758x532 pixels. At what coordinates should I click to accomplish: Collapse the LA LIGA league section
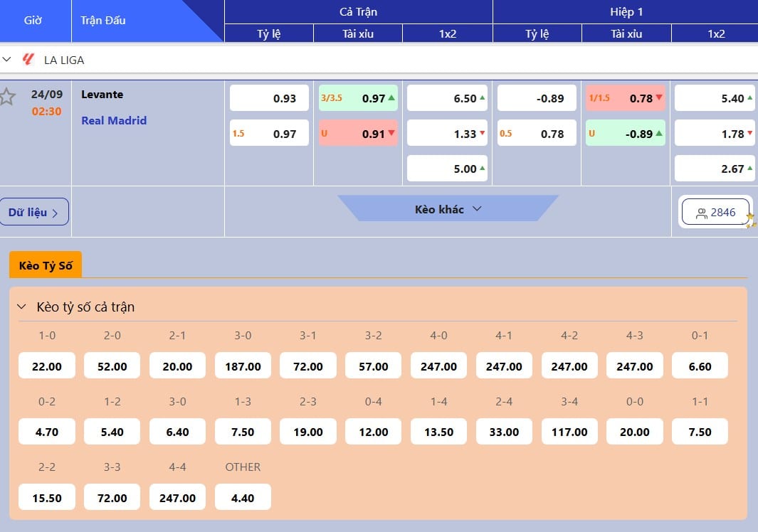(7, 60)
